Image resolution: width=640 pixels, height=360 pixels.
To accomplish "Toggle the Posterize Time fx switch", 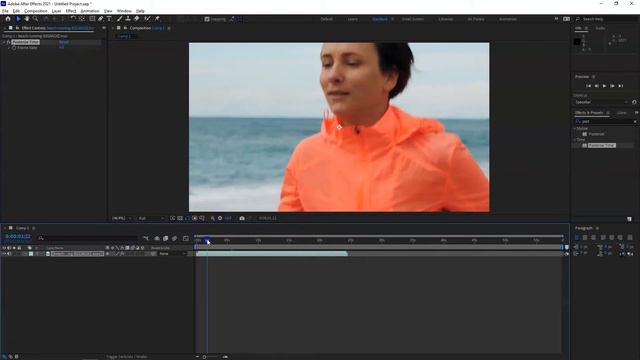I will coord(8,42).
